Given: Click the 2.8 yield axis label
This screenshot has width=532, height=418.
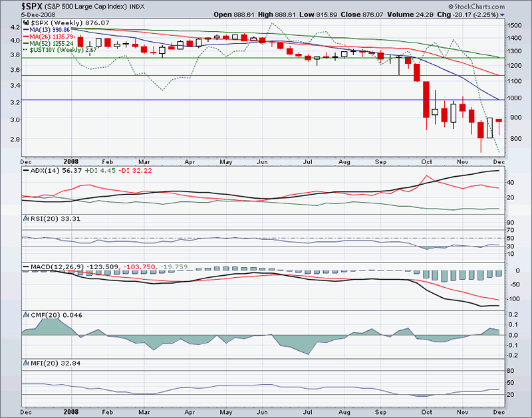Looking at the screenshot, I should pos(15,139).
